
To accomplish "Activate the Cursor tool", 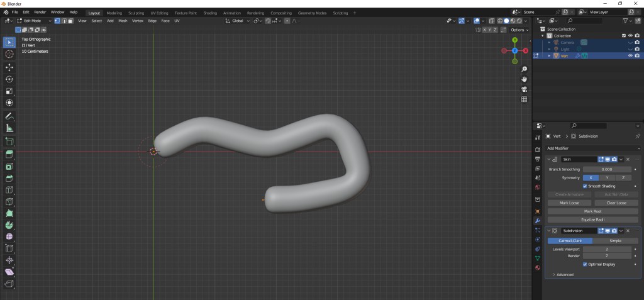I will [x=9, y=54].
